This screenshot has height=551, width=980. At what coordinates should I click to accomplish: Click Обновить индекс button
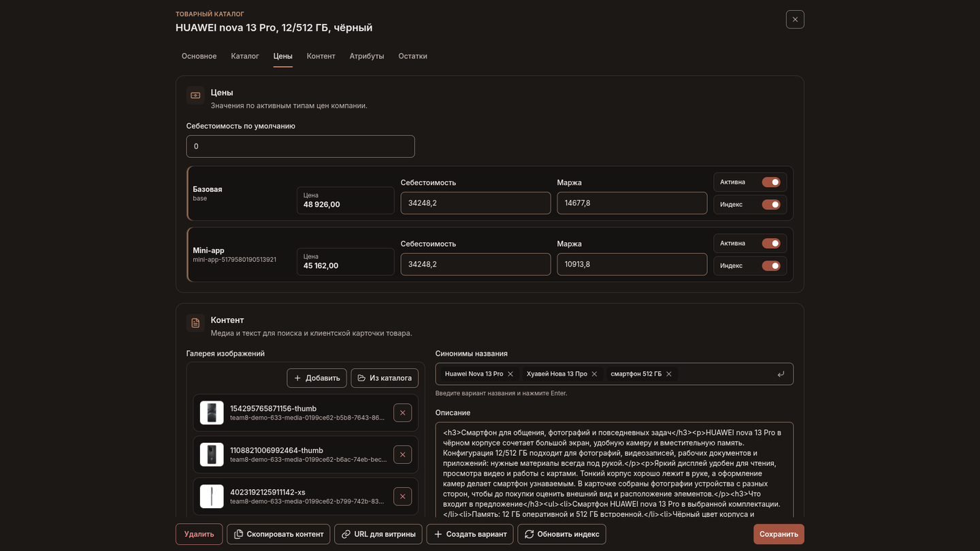pyautogui.click(x=561, y=534)
